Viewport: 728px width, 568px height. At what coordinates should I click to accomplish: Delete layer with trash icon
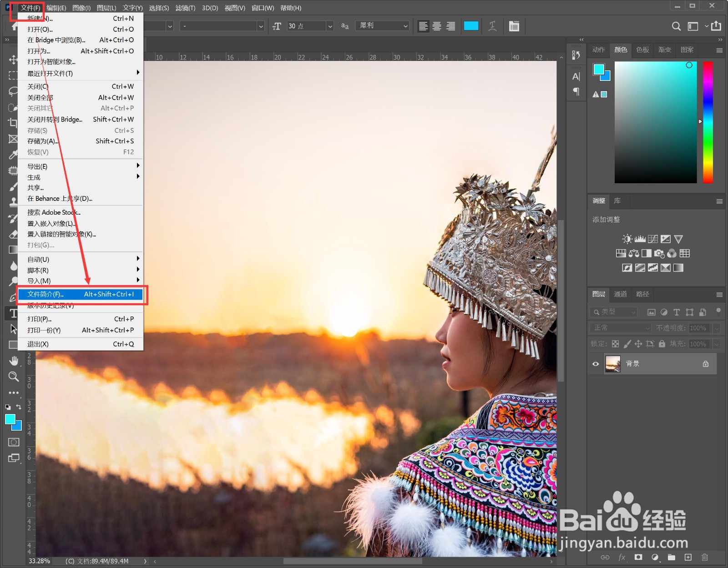(704, 557)
